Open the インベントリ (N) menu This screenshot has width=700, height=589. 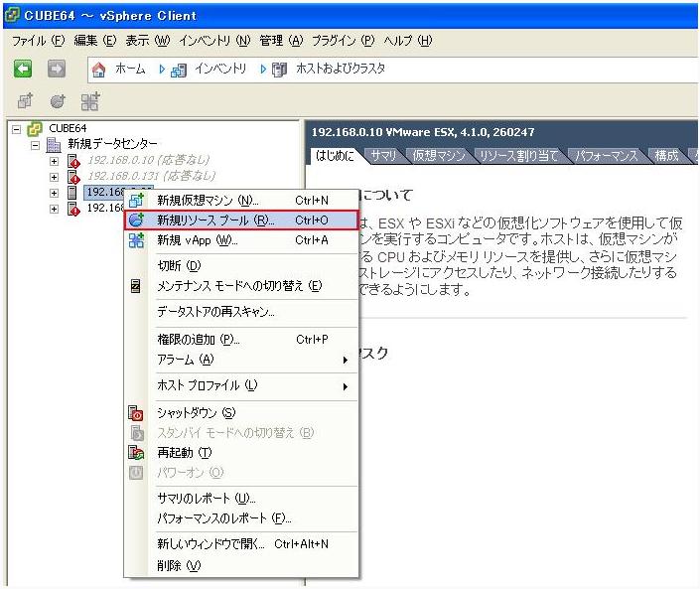pyautogui.click(x=214, y=41)
